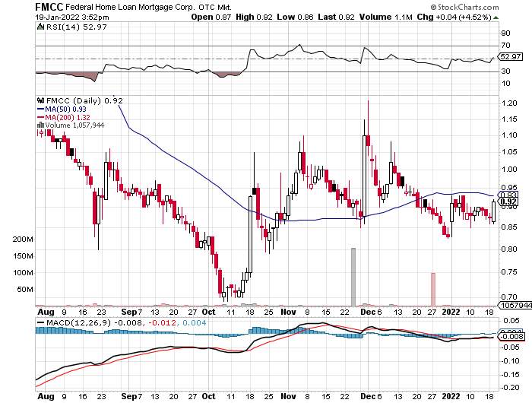Click the 19-Jan-2022 3:52pm timestamp
Image resolution: width=532 pixels, height=403 pixels.
coord(72,17)
